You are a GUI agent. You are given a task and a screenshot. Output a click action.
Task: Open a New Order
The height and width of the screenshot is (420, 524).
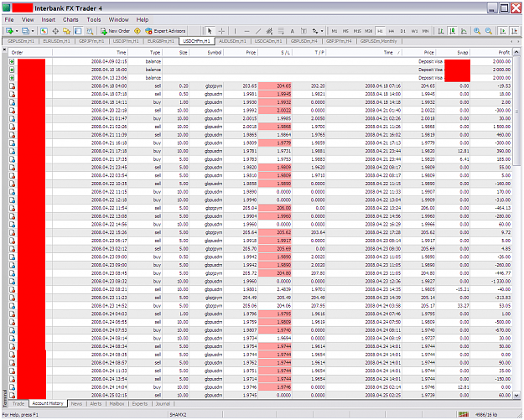pyautogui.click(x=115, y=31)
